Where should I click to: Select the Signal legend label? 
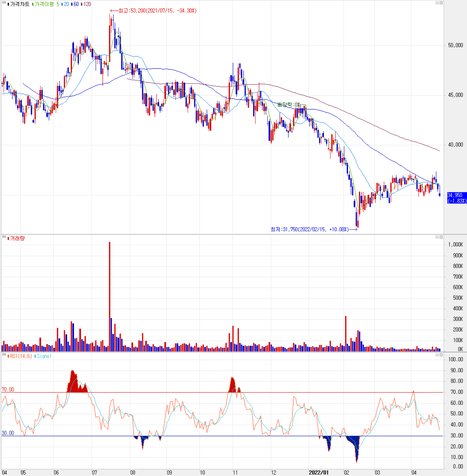(44, 356)
